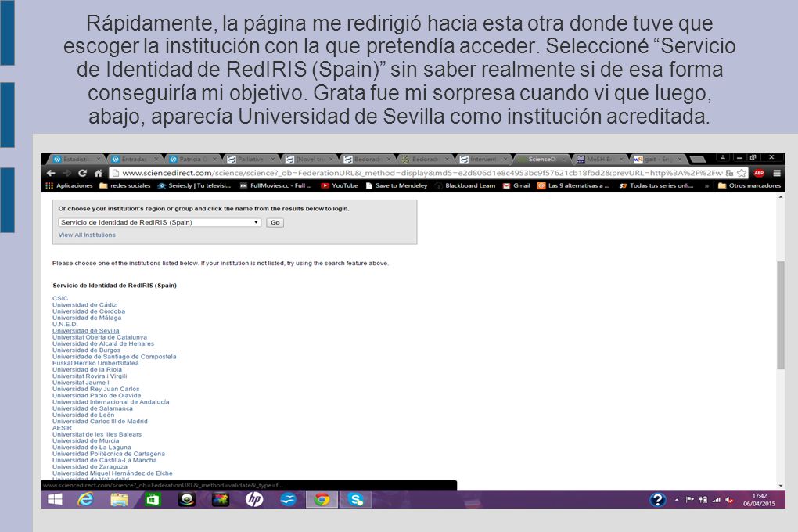Open the YouTube bookmark
Image resolution: width=798 pixels, height=532 pixels.
point(340,186)
